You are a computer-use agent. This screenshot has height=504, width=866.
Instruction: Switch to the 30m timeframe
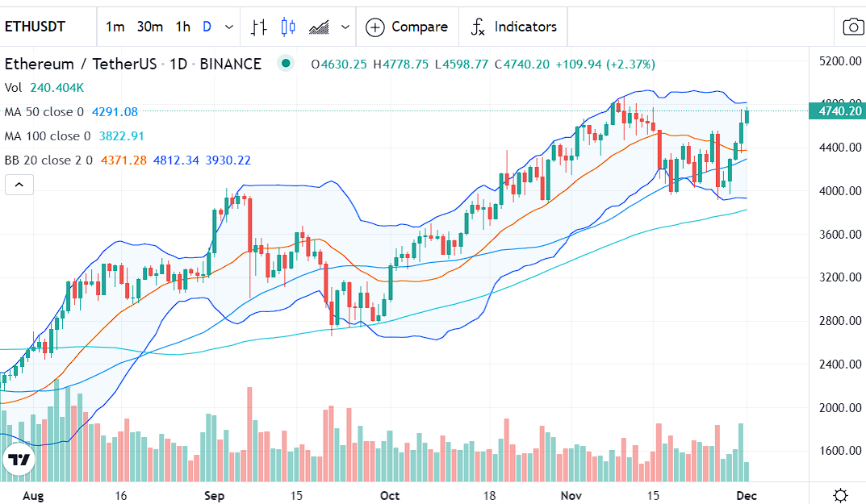(x=149, y=27)
